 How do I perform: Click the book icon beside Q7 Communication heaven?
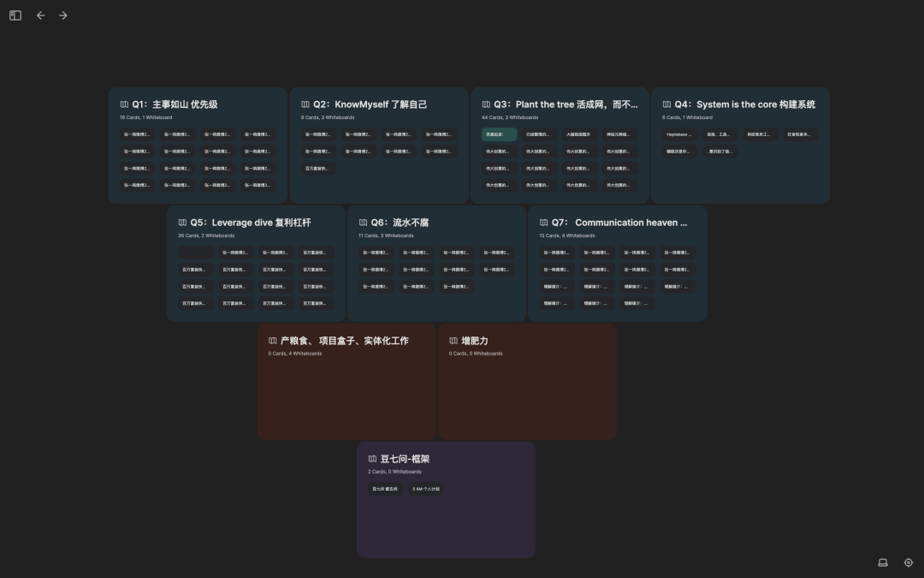tap(543, 223)
